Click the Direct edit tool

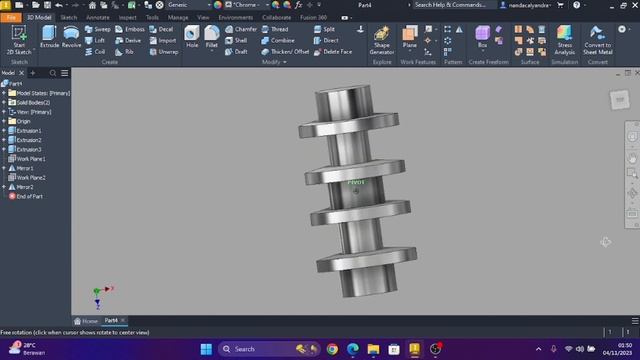point(326,40)
